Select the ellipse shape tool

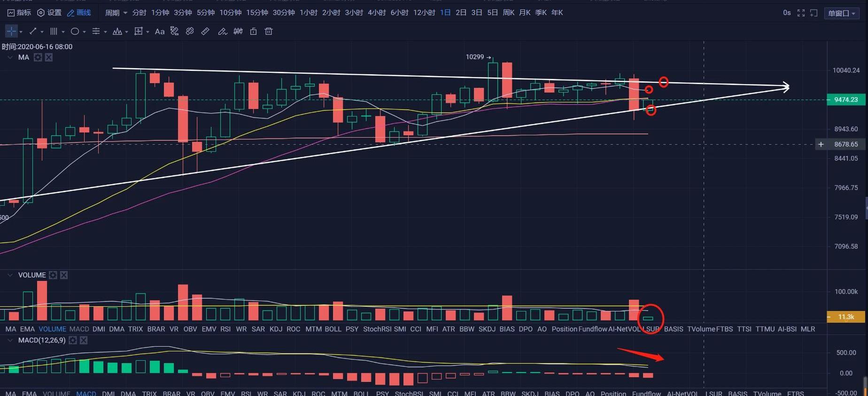coord(75,31)
